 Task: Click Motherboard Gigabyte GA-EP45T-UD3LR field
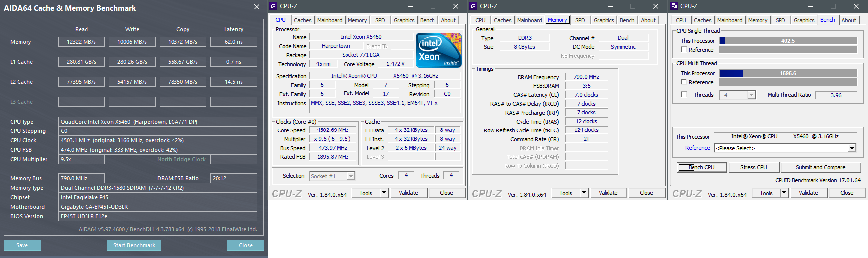coord(158,207)
